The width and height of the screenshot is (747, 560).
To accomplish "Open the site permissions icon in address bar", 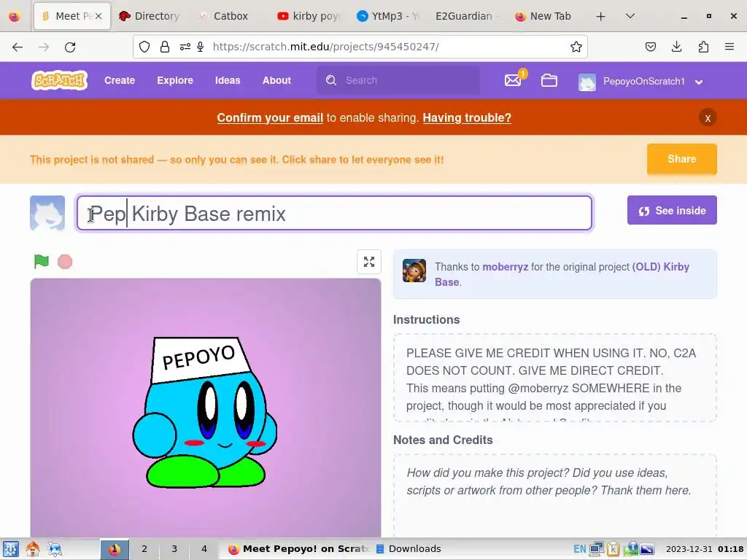I will pos(185,47).
